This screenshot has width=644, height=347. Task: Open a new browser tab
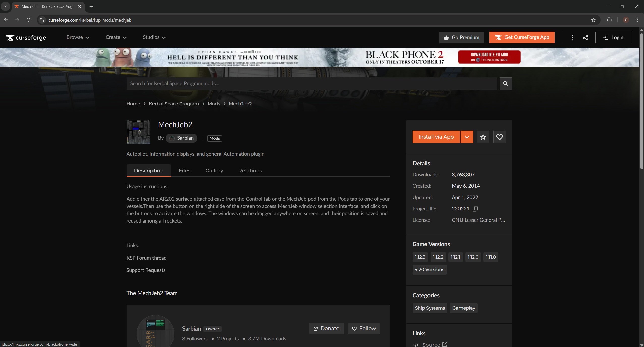91,6
